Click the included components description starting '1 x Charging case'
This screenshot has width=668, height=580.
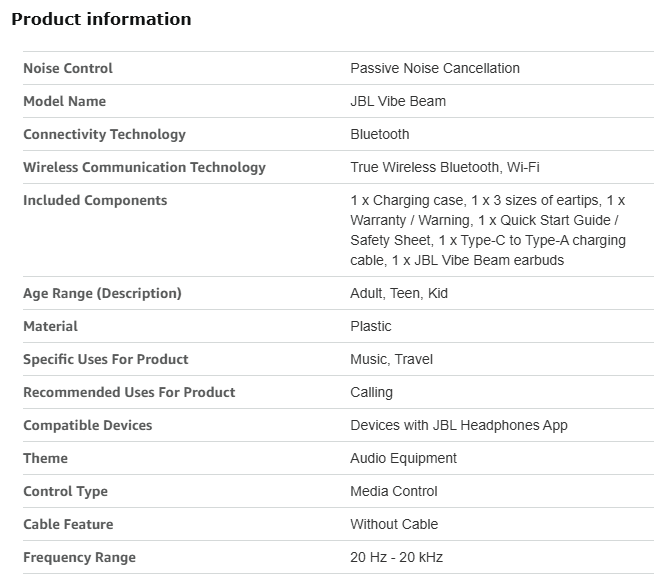(x=488, y=230)
